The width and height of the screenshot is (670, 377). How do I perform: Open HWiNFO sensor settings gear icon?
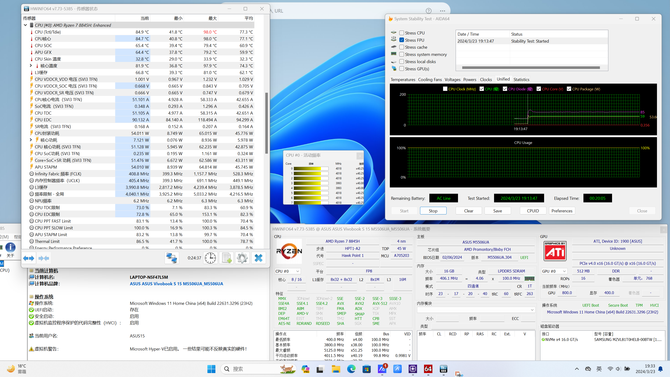242,258
